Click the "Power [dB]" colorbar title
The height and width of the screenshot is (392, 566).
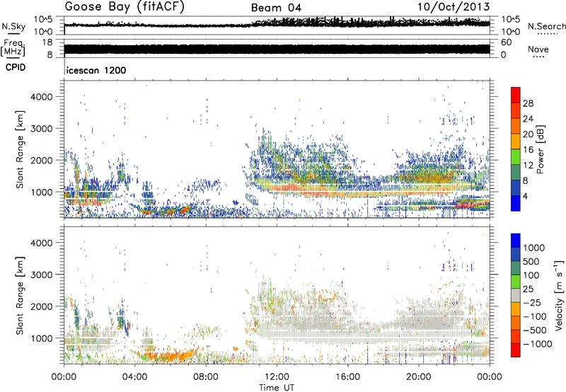click(540, 149)
